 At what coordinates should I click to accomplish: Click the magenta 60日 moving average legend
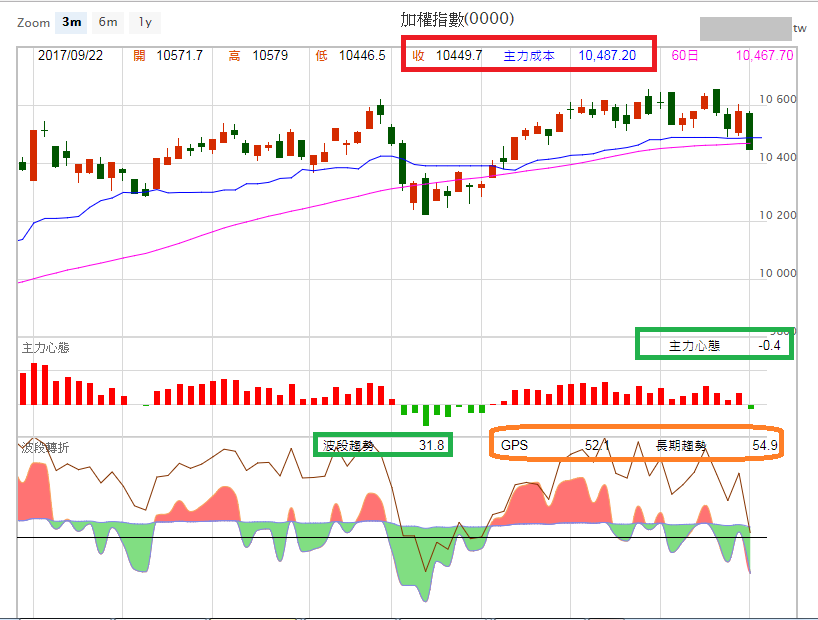(x=685, y=56)
